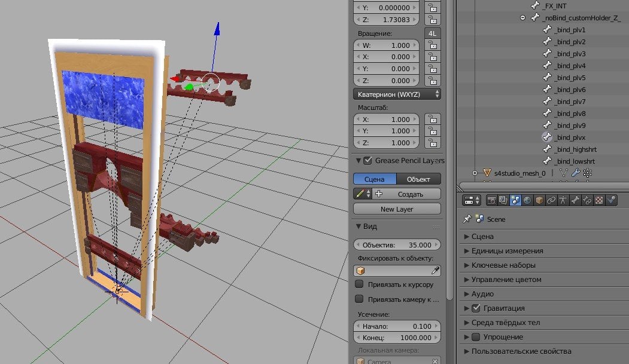Switch grease pencil source to Сцена
629x364 pixels.
(x=375, y=179)
